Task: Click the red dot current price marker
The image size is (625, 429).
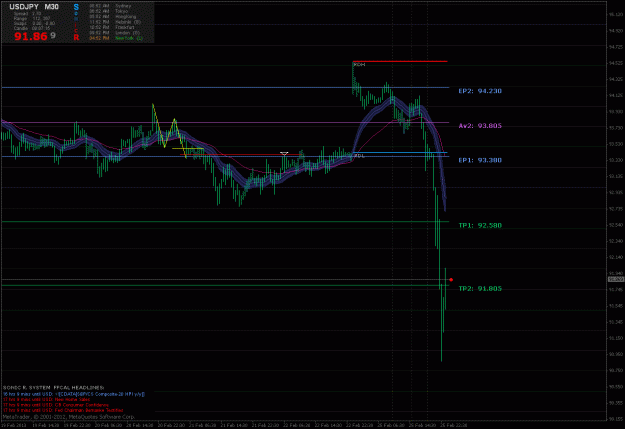Action: pyautogui.click(x=451, y=279)
